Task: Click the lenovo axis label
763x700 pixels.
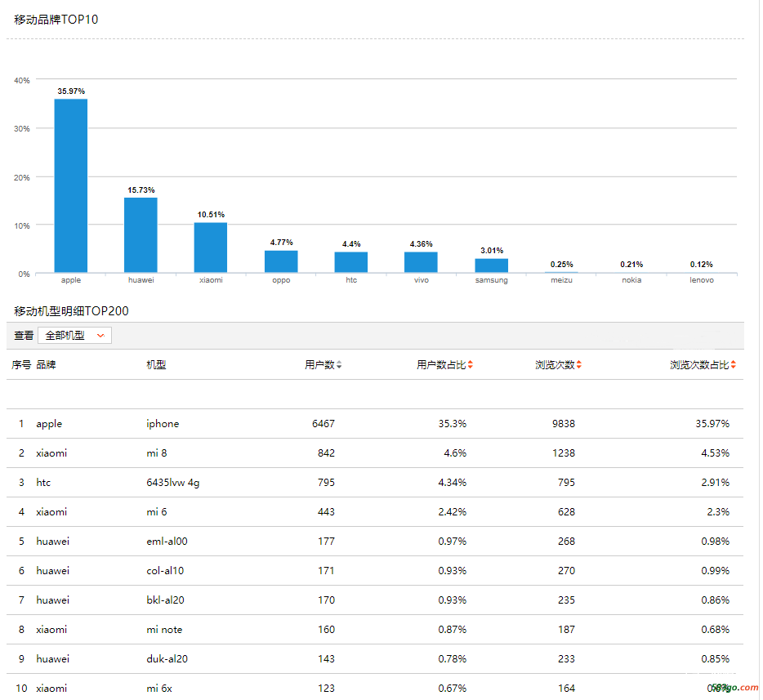Action: pyautogui.click(x=702, y=279)
